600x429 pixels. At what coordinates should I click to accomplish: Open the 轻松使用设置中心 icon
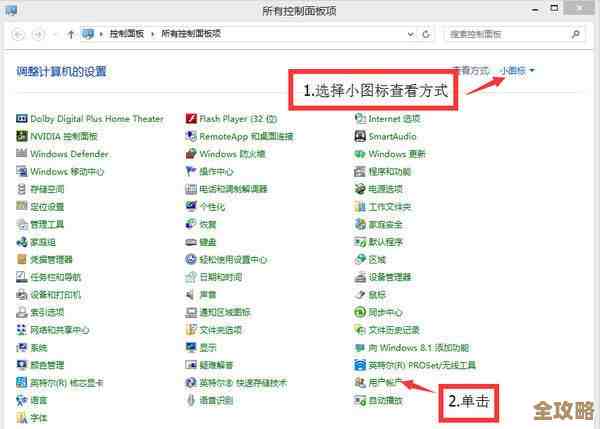191,259
